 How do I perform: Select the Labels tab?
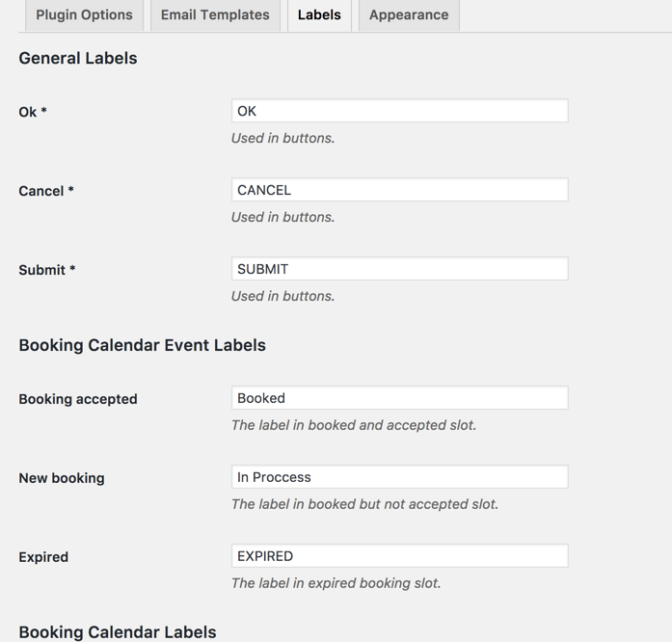319,15
